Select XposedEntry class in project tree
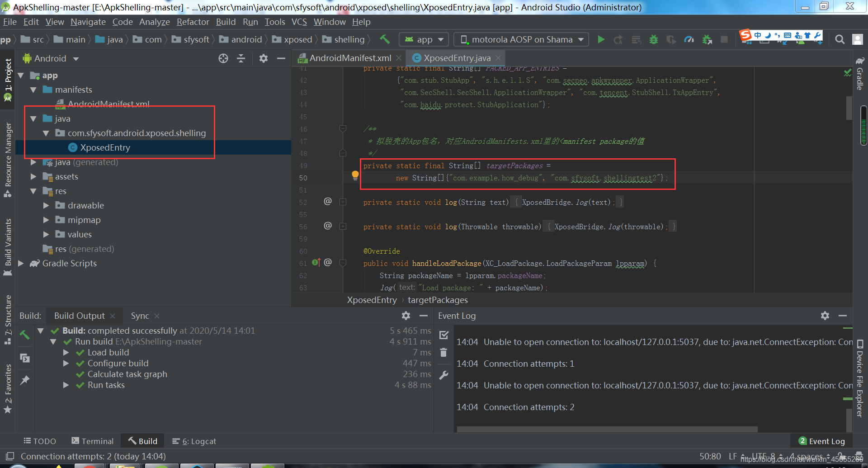This screenshot has height=468, width=868. [x=105, y=148]
